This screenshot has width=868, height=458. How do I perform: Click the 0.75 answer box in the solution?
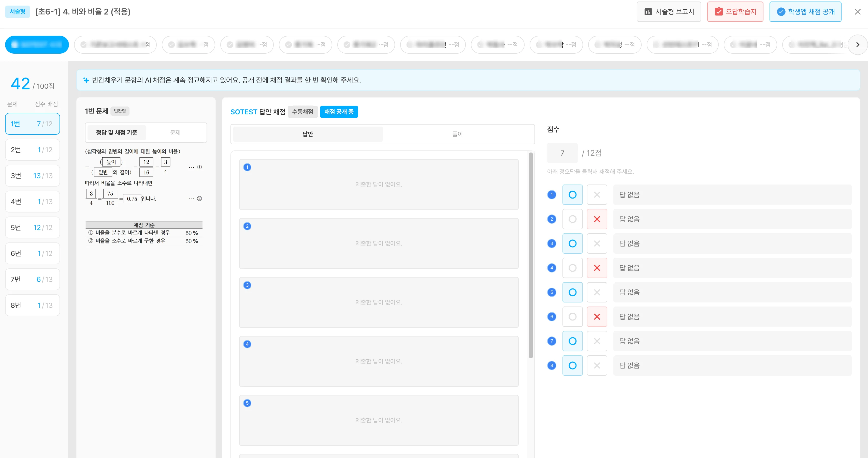click(x=132, y=199)
